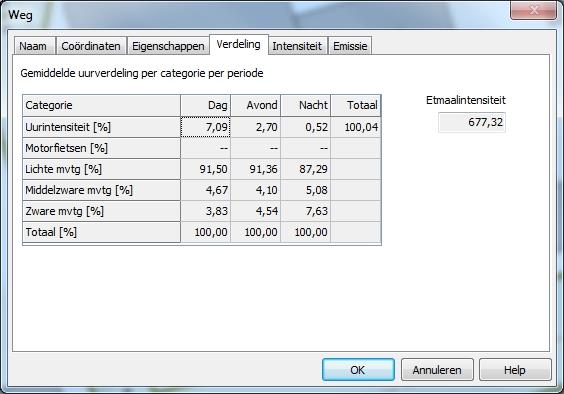Select the Lichte mvtg [%] row label
Viewport: 564px width, 394px height.
click(101, 169)
